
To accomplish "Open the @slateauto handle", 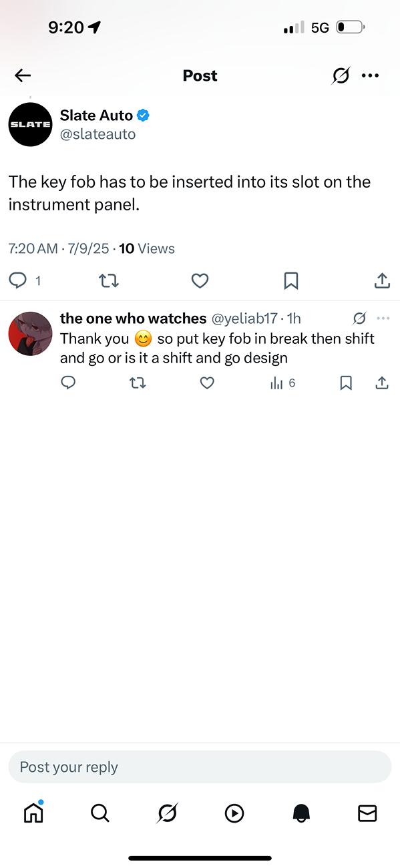I will pos(97,134).
